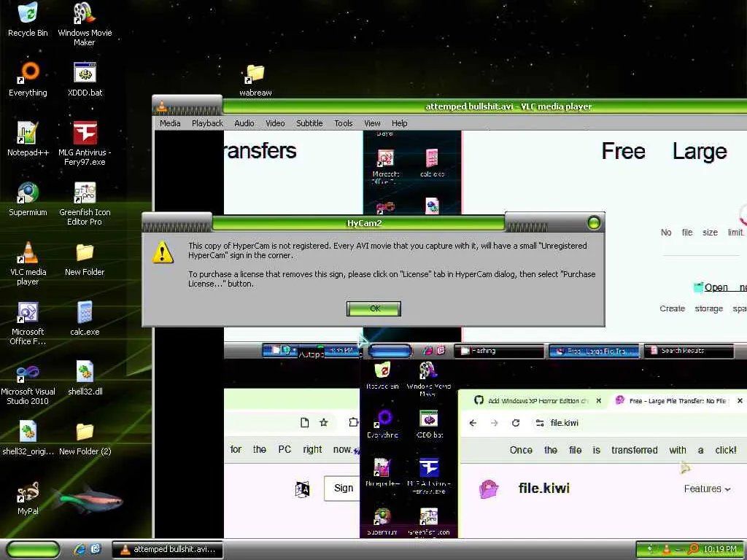Click the translate icon beside Sign button
Viewport: 747px width, 560px height.
[x=303, y=489]
